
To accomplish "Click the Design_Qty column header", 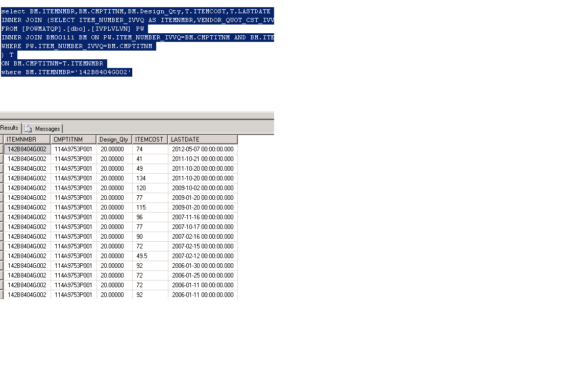I will coord(114,139).
